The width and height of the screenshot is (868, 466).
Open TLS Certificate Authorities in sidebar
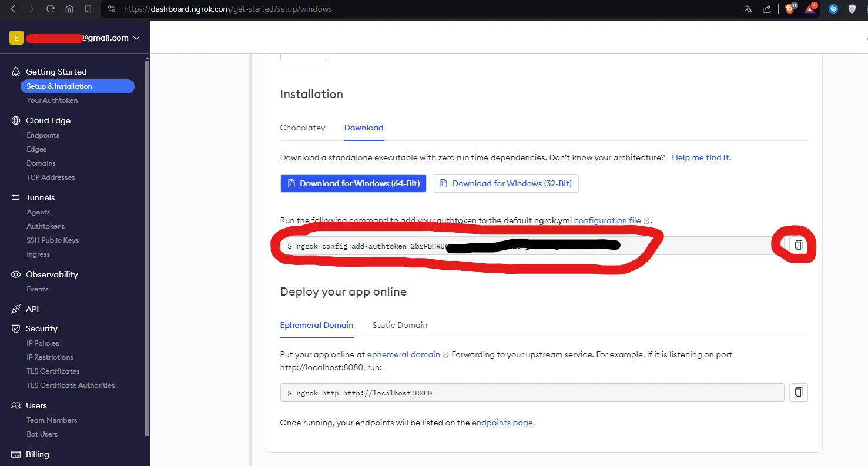[x=71, y=385]
